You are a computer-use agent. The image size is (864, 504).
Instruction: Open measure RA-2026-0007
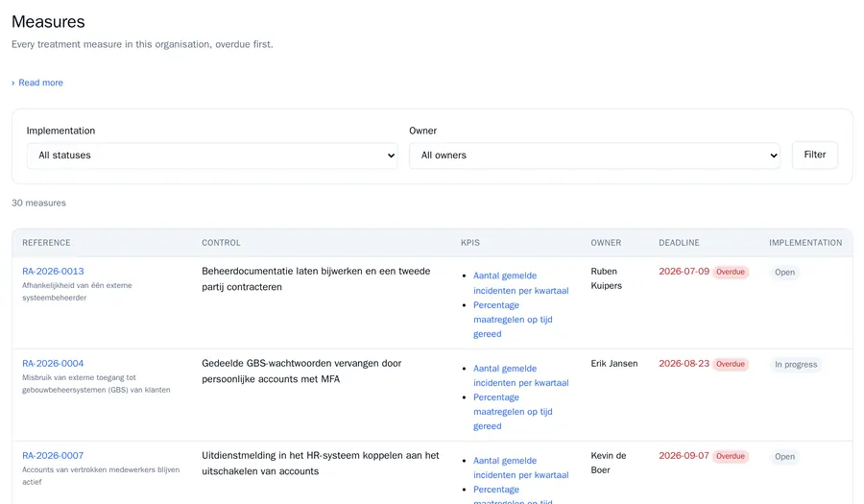coord(53,456)
